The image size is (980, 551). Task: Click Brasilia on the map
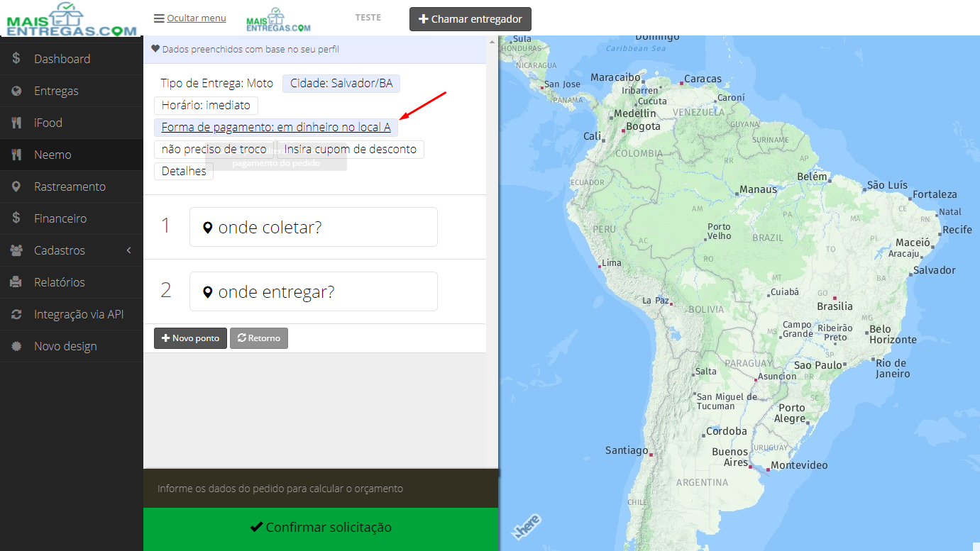(835, 306)
